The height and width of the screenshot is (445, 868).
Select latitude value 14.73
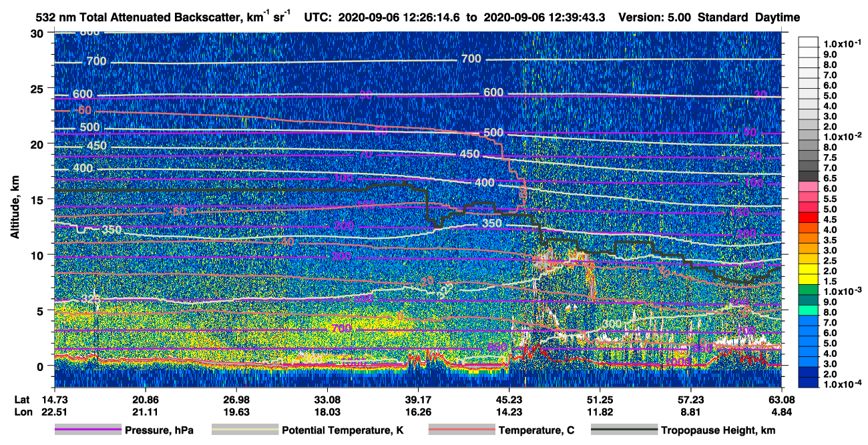coord(54,400)
